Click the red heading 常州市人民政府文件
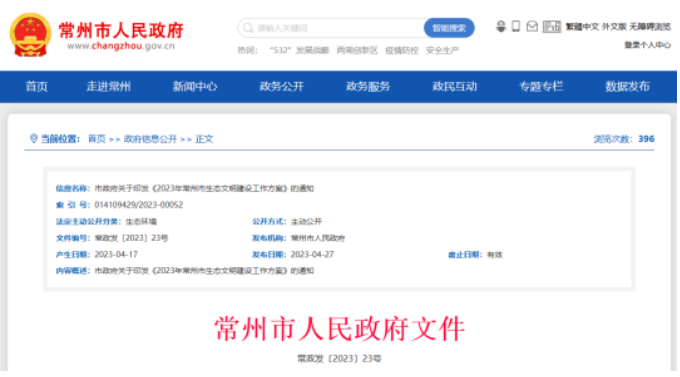This screenshot has height=377, width=680. tap(340, 329)
